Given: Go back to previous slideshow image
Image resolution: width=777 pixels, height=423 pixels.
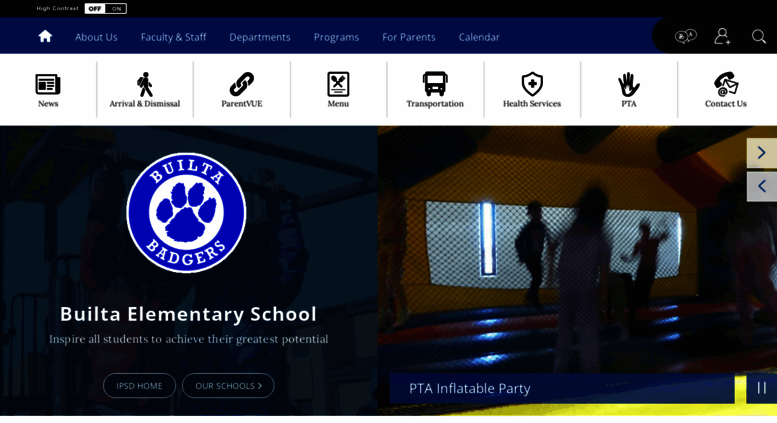Looking at the screenshot, I should [x=762, y=186].
